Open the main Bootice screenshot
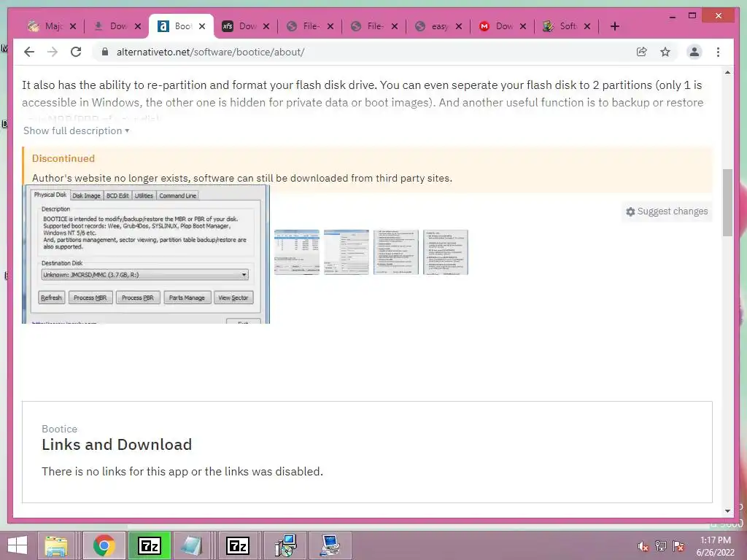The width and height of the screenshot is (747, 560). point(146,254)
